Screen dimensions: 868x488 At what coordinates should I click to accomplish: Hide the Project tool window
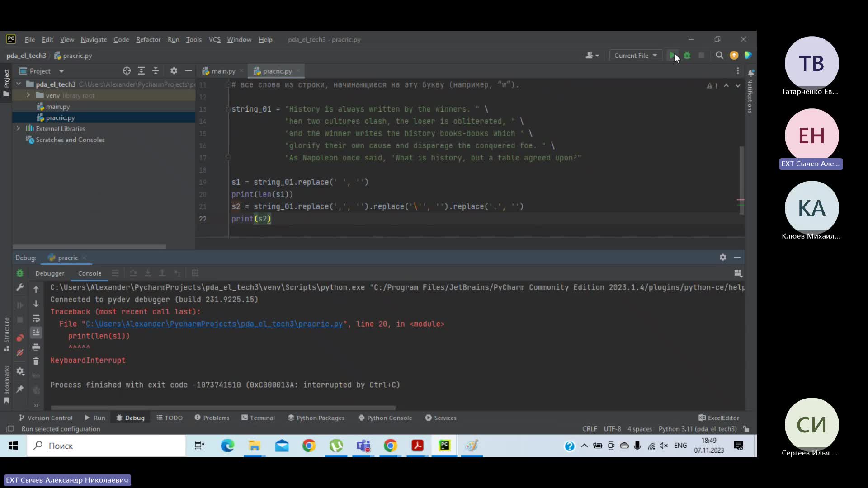tap(188, 71)
